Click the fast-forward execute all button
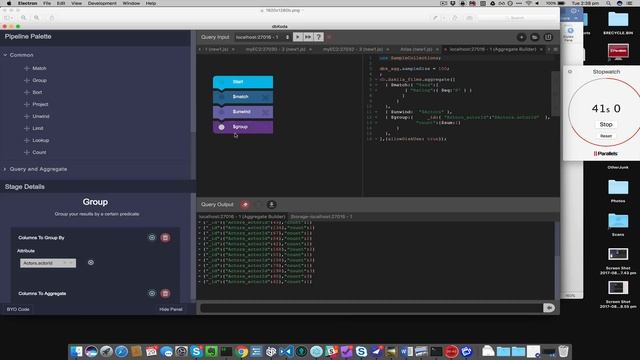This screenshot has height=360, width=640. click(308, 37)
